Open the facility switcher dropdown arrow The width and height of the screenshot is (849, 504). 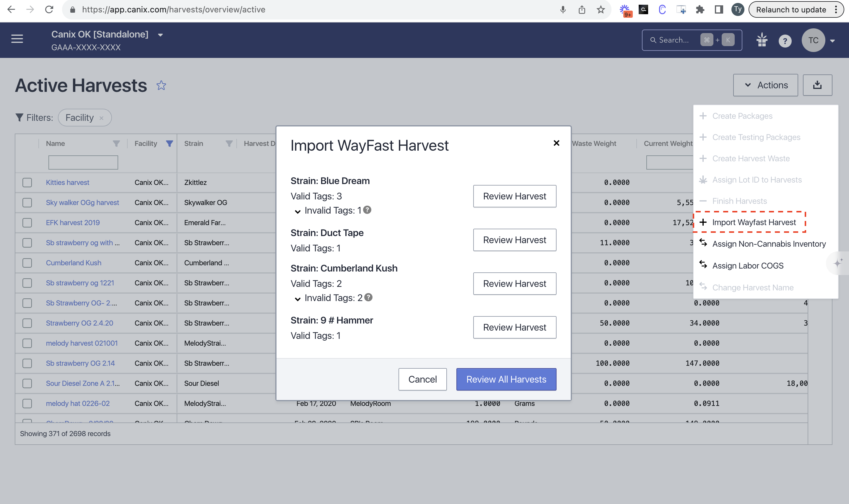click(x=160, y=35)
